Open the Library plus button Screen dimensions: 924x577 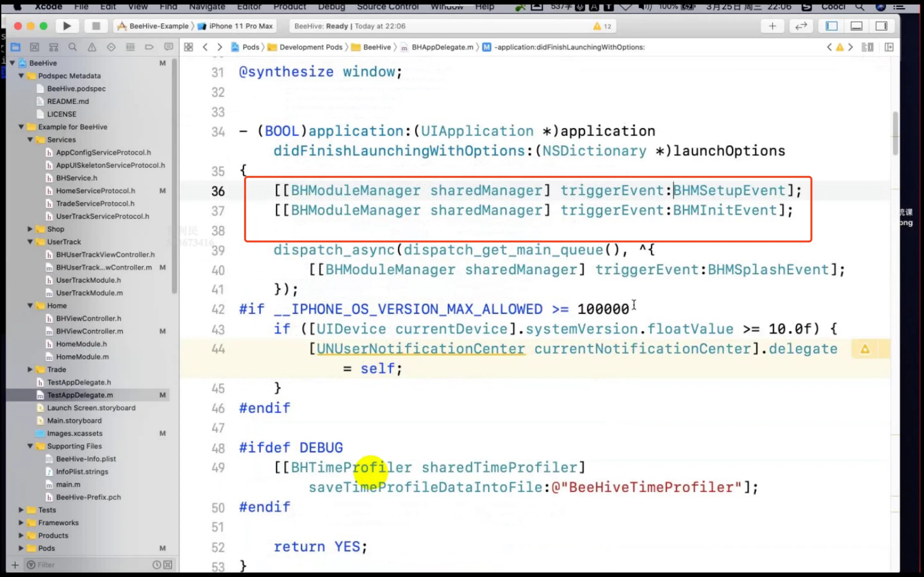point(772,26)
